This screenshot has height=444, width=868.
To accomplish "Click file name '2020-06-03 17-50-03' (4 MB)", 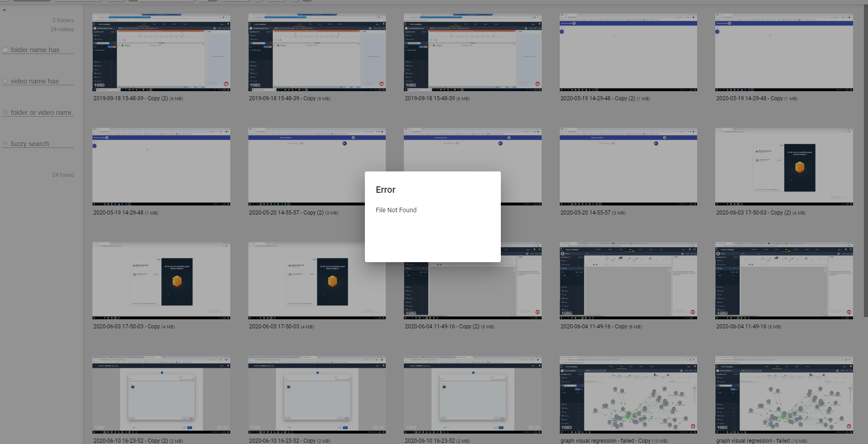I will click(x=274, y=327).
